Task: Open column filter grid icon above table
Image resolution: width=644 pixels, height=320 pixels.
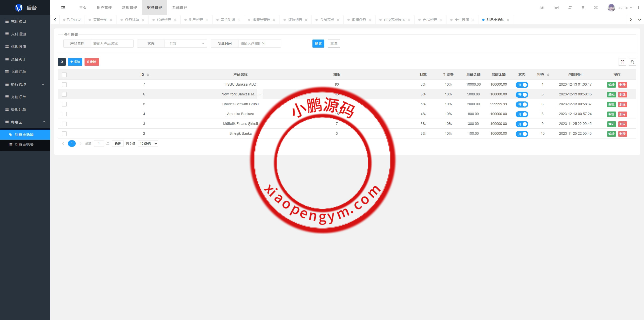Action: (622, 62)
